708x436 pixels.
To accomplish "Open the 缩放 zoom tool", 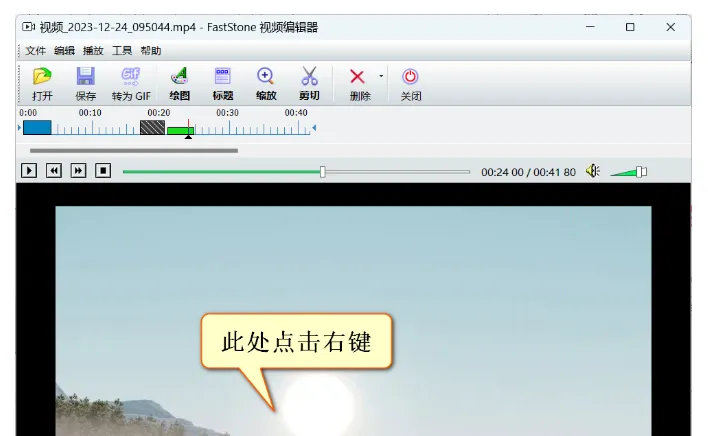I will pyautogui.click(x=266, y=84).
